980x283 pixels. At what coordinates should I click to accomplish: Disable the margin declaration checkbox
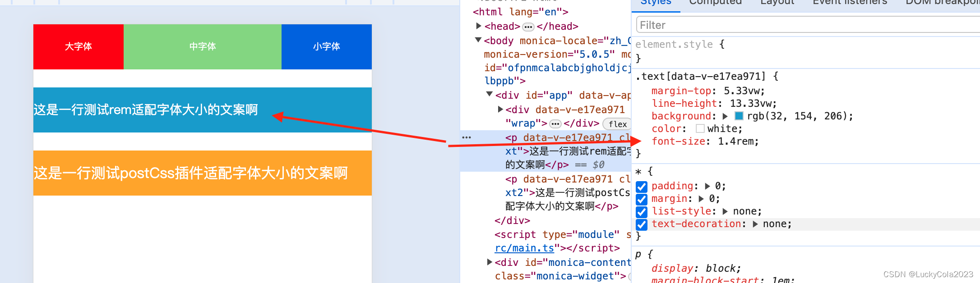(x=642, y=199)
